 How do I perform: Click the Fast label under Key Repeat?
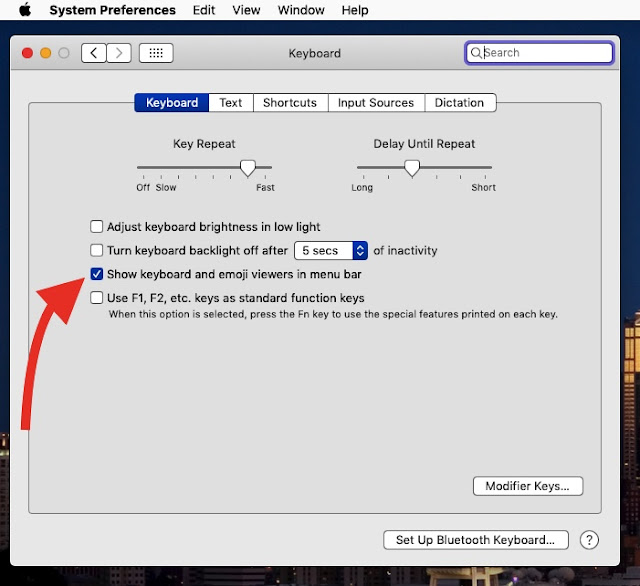(265, 187)
